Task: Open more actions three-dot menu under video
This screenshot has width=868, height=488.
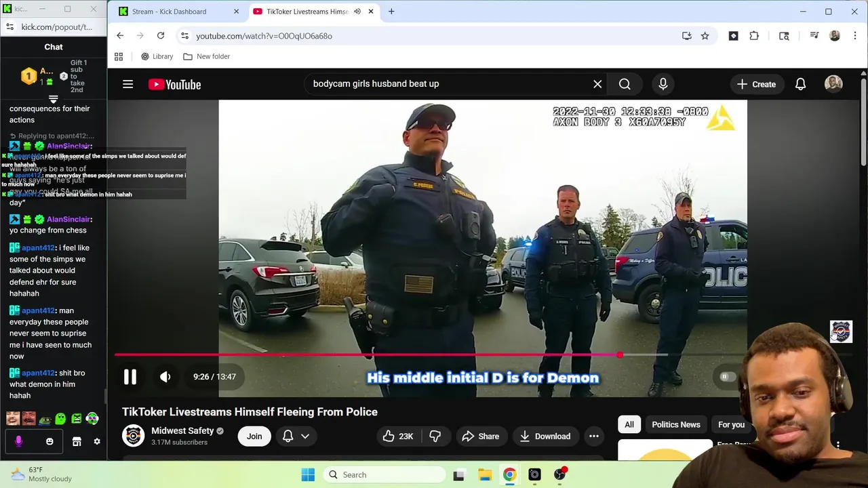Action: (594, 436)
